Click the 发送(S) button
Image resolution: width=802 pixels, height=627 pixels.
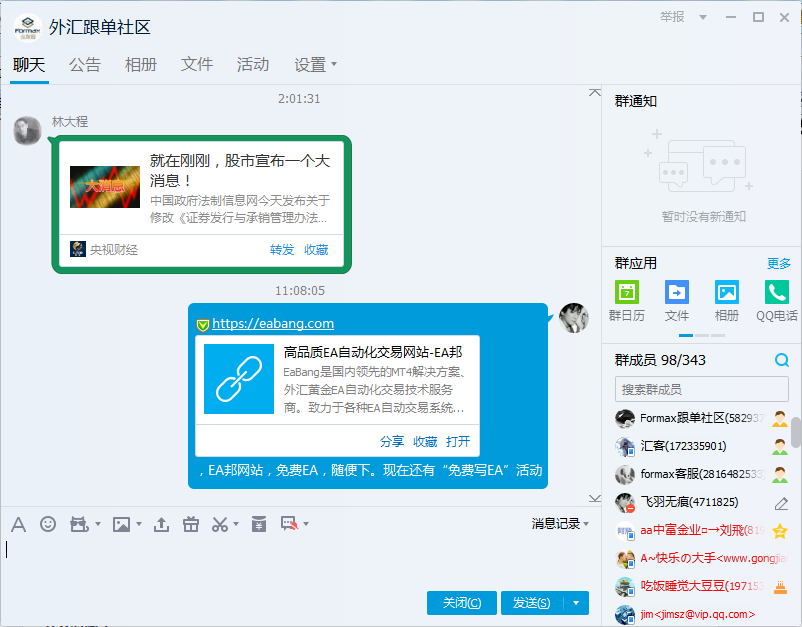pos(532,603)
